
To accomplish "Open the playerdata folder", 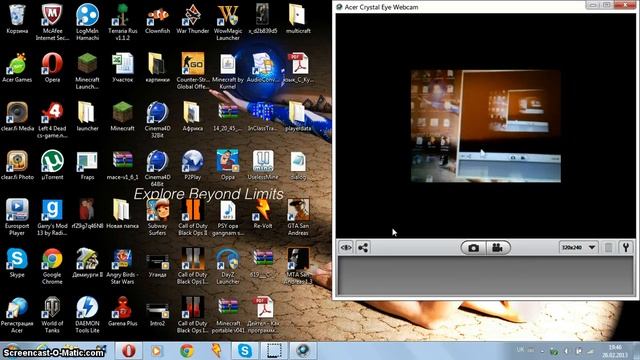I will coord(298,117).
